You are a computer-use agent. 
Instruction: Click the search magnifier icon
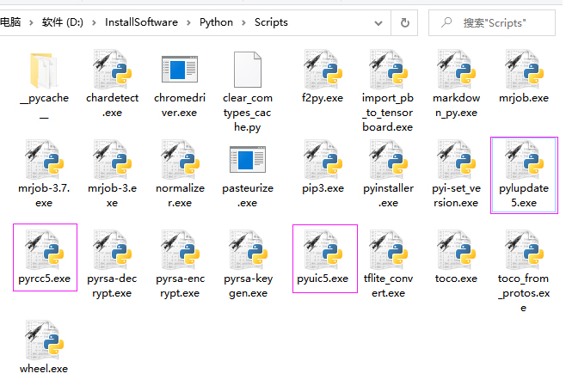446,22
